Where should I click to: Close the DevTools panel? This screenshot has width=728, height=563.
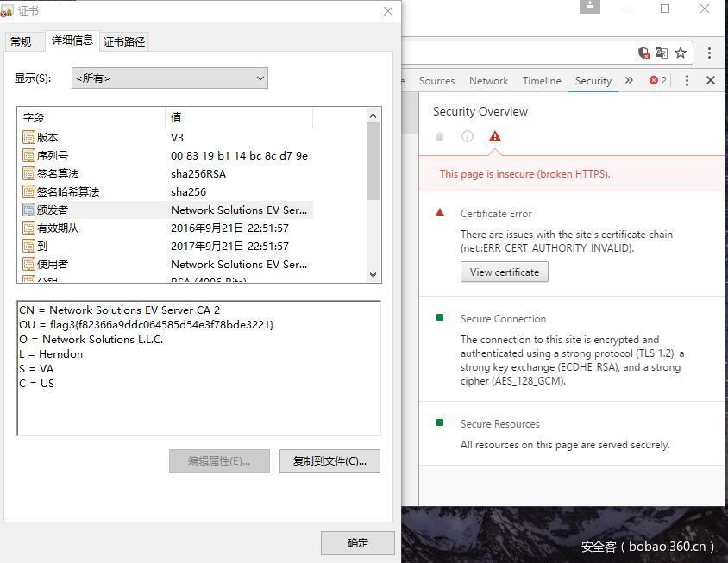pyautogui.click(x=710, y=80)
